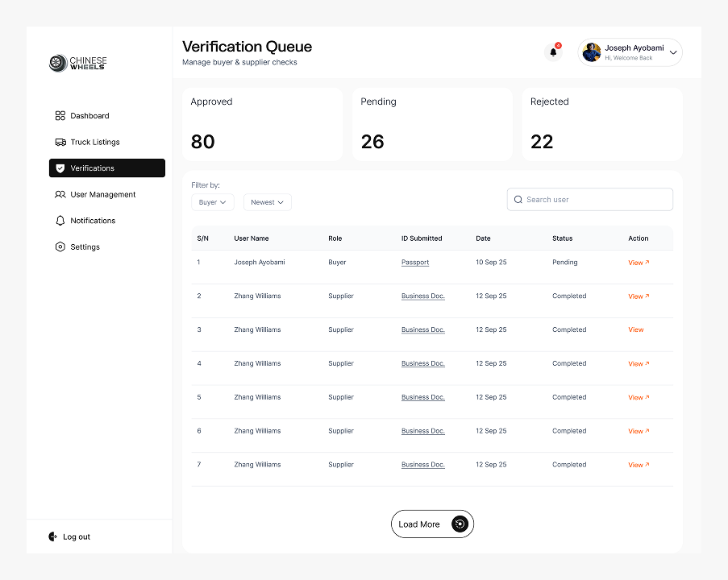Screen dimensions: 728x580
Task: Open the Truck Listings page
Action: point(94,142)
